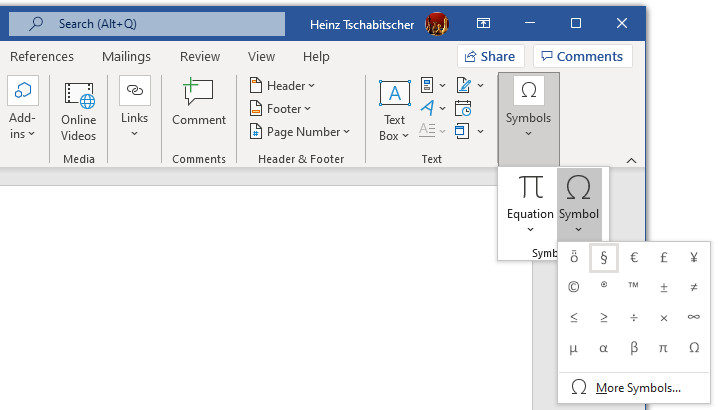The image size is (718, 410).
Task: Insert an Online Video
Action: click(x=79, y=111)
